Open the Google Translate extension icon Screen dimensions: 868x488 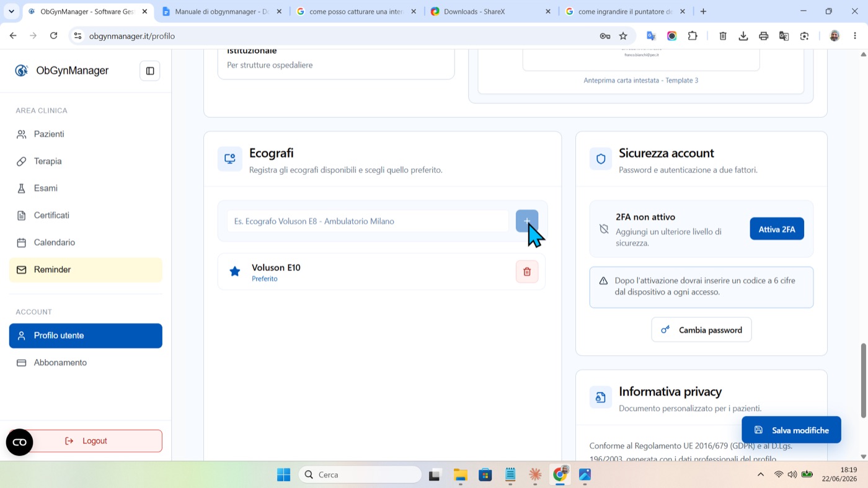pos(651,36)
